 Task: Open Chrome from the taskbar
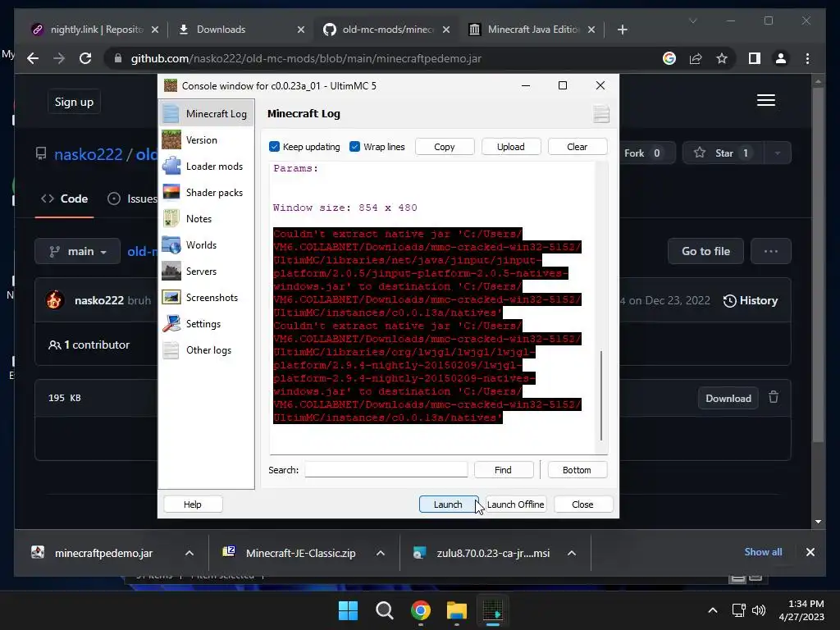pyautogui.click(x=421, y=610)
